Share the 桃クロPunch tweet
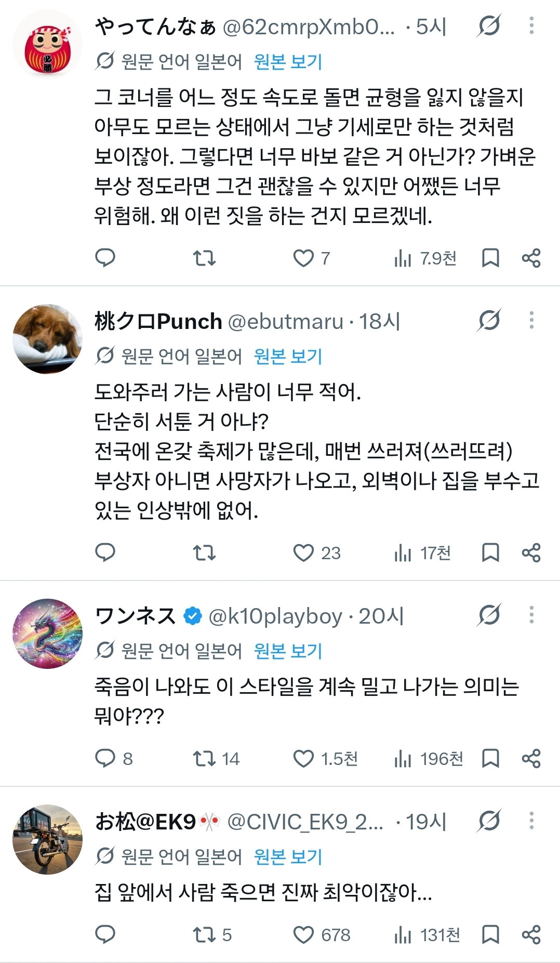This screenshot has width=560, height=963. [531, 552]
